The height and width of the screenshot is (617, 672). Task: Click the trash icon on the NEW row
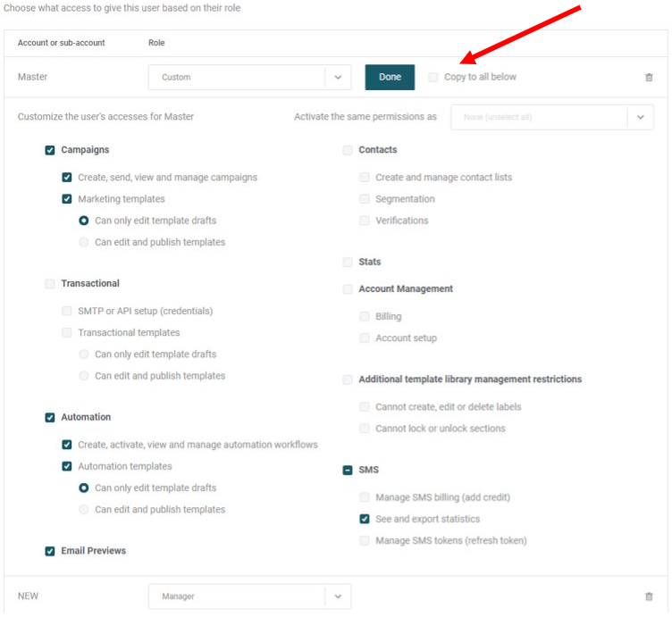click(x=649, y=596)
